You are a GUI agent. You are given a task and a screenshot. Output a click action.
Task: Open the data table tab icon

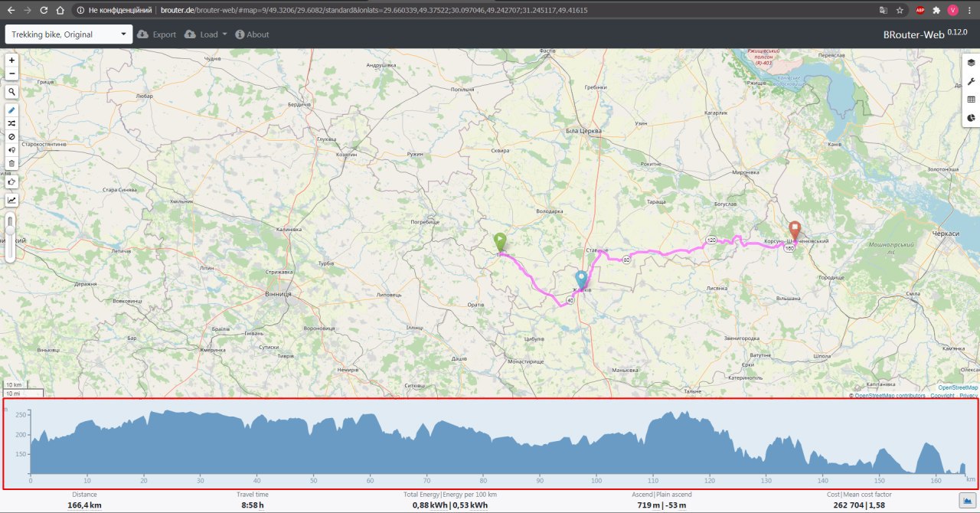coord(971,100)
